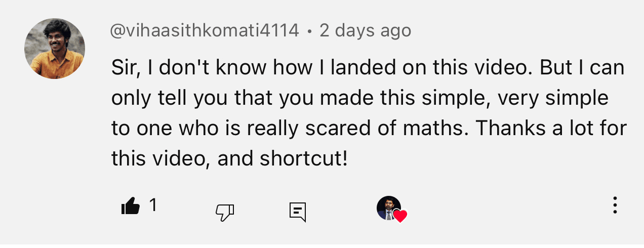The width and height of the screenshot is (644, 248).
Task: Open the commenter's round profile picture
Action: coord(55,49)
